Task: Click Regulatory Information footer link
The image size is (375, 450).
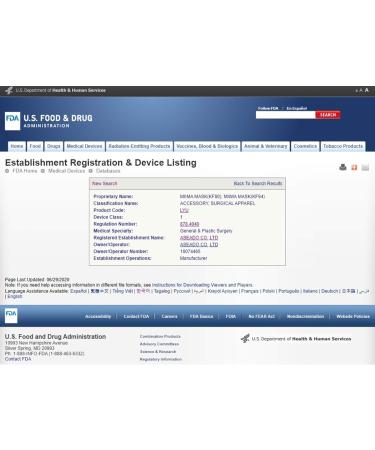Action: click(161, 359)
